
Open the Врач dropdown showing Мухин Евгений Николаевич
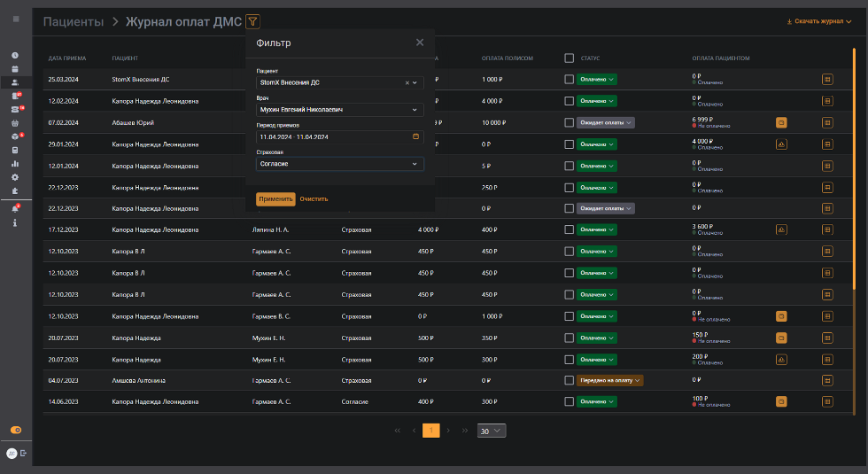coord(340,110)
